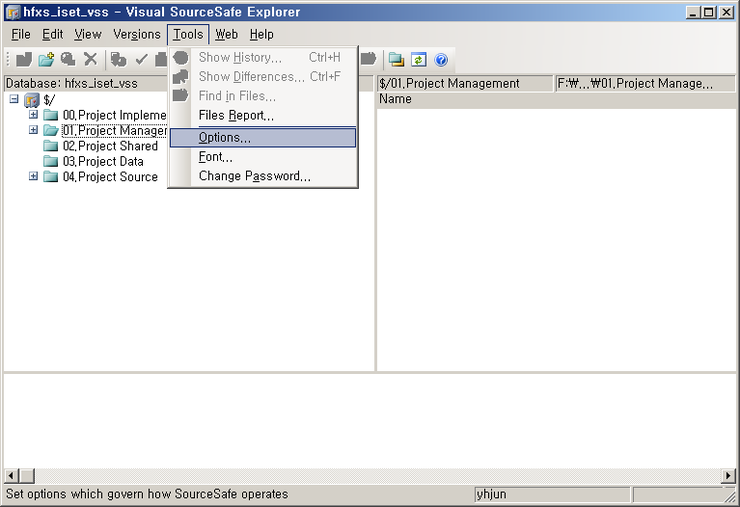Open the Versions menu
The image size is (740, 507).
(x=136, y=34)
